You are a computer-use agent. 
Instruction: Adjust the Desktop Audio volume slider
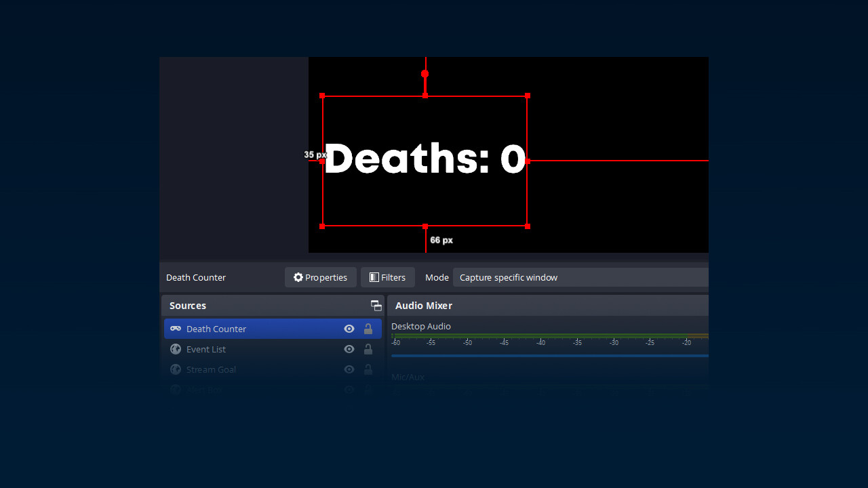click(549, 354)
